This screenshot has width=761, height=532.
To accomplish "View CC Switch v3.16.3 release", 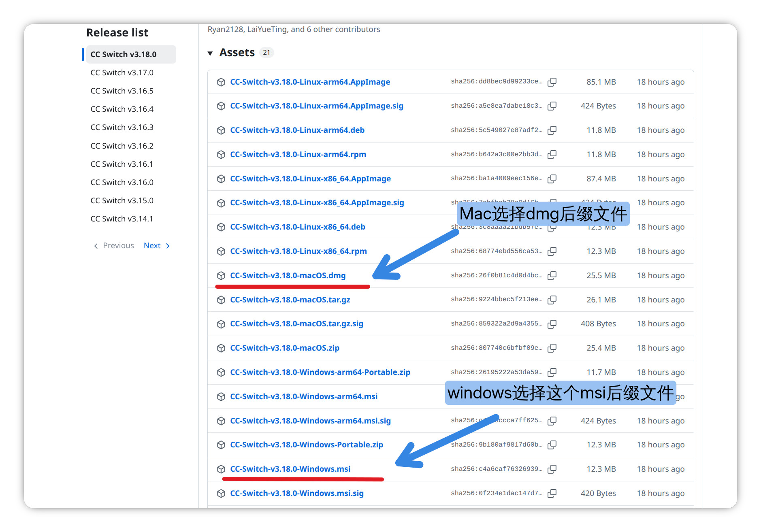I will (122, 127).
